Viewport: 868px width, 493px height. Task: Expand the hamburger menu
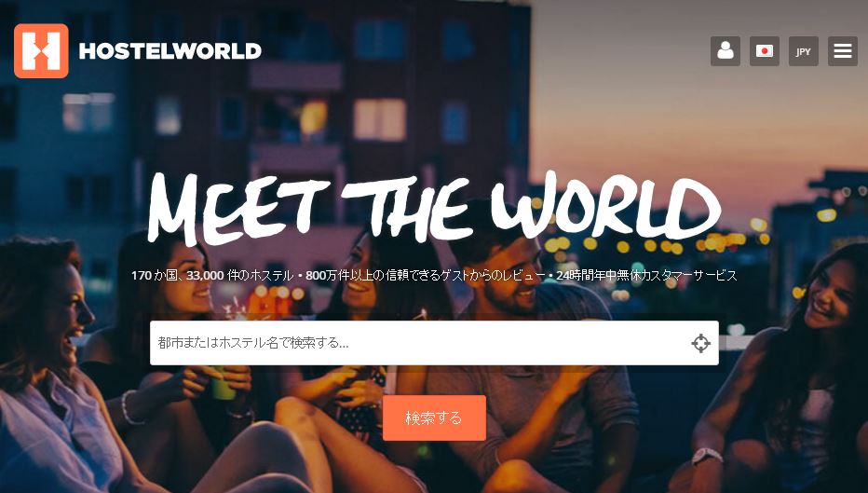tap(843, 51)
